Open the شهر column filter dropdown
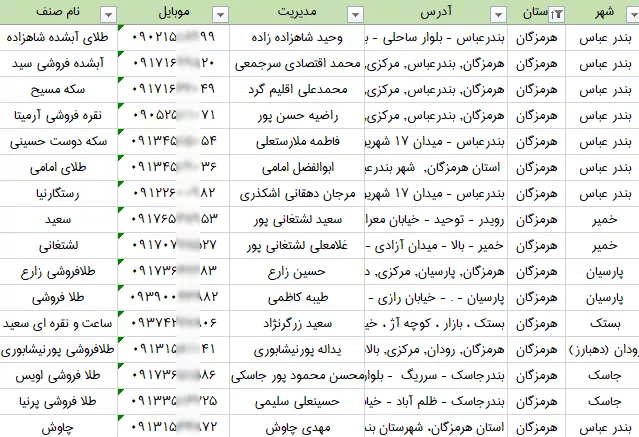 point(633,15)
